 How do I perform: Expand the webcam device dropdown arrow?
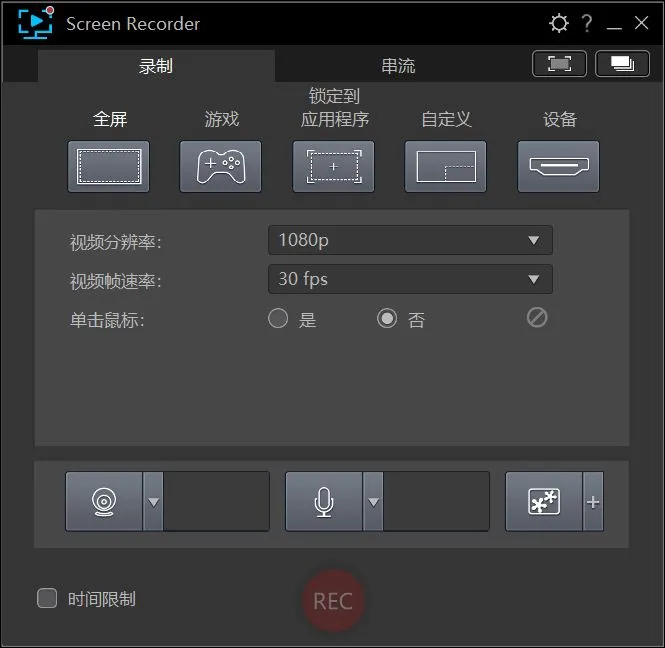pyautogui.click(x=153, y=502)
